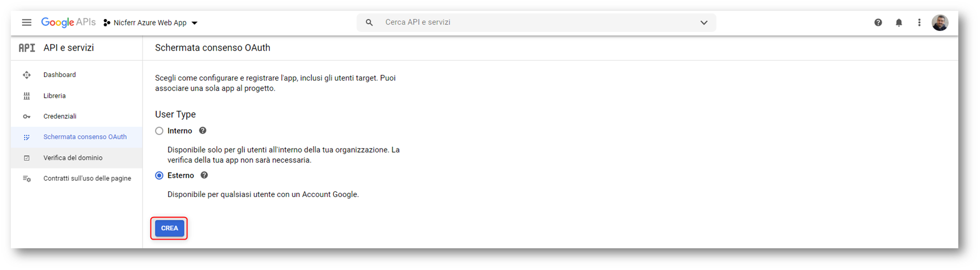Click the help icon next to Esterno
Image resolution: width=980 pixels, height=270 pixels.
205,175
